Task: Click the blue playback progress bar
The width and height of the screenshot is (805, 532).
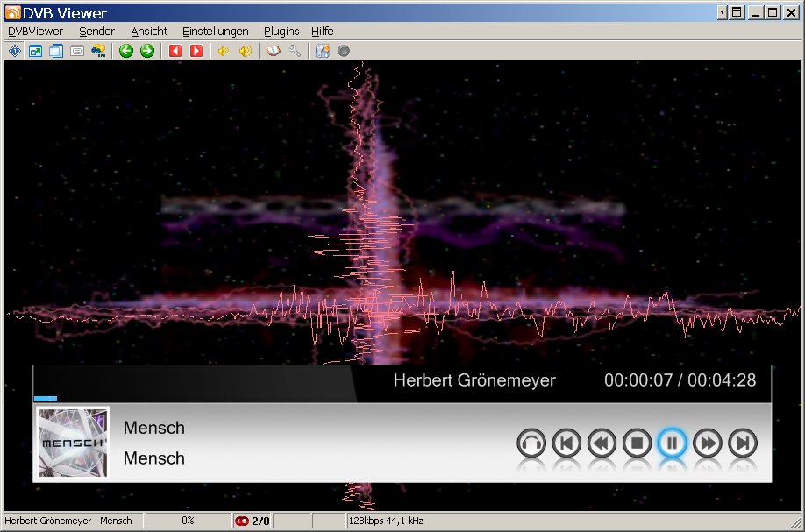Action: pos(46,399)
